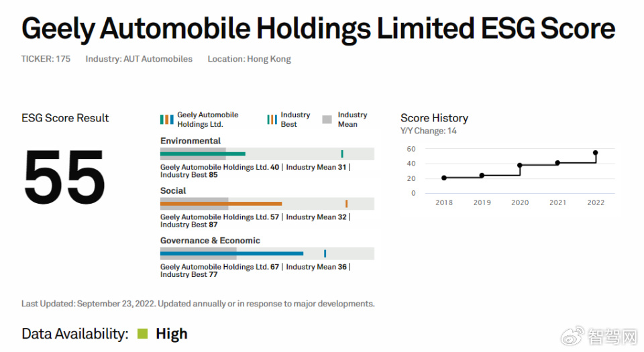644x352 pixels.
Task: Click the 2021 data point on Score History
Action: pyautogui.click(x=557, y=163)
